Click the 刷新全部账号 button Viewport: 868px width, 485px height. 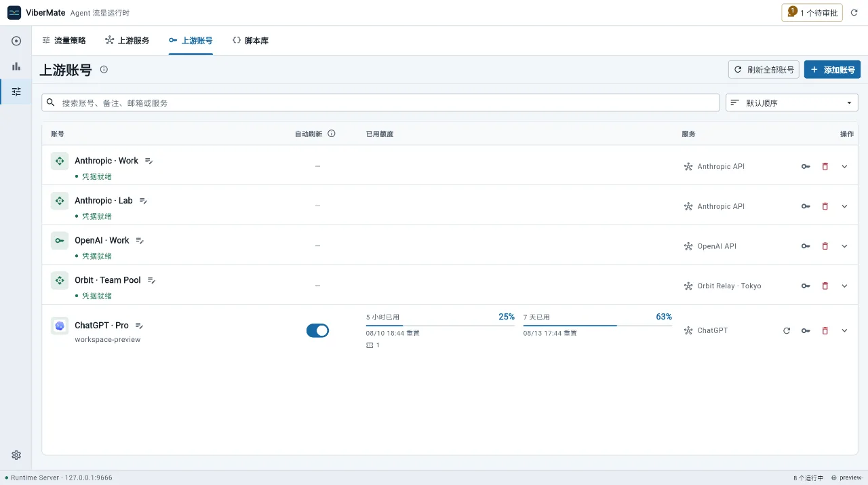pyautogui.click(x=764, y=69)
